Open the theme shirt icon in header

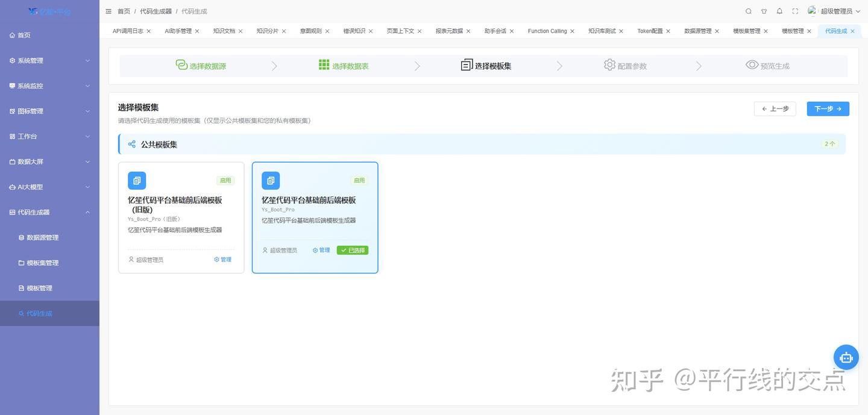coord(764,11)
